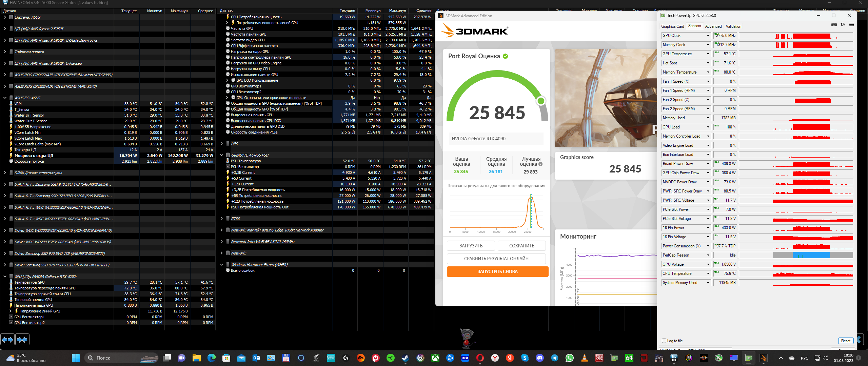Screen dimensions: 868x366
Task: Open Telegram from the taskbar
Action: pyautogui.click(x=554, y=358)
